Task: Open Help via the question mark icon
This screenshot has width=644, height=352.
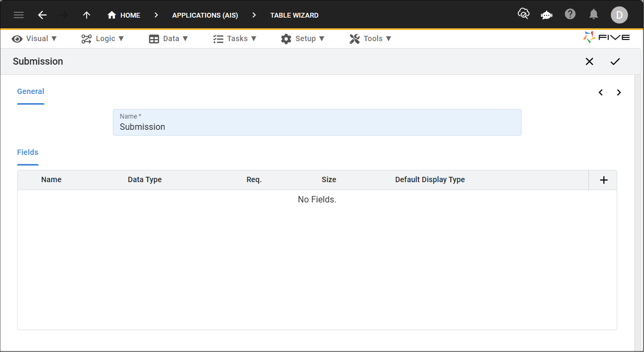Action: 570,14
